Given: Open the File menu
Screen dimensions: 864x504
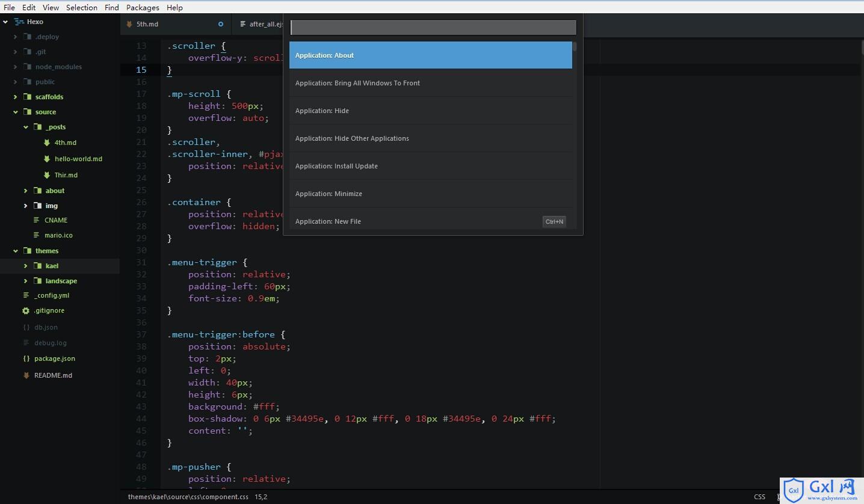Looking at the screenshot, I should point(9,7).
